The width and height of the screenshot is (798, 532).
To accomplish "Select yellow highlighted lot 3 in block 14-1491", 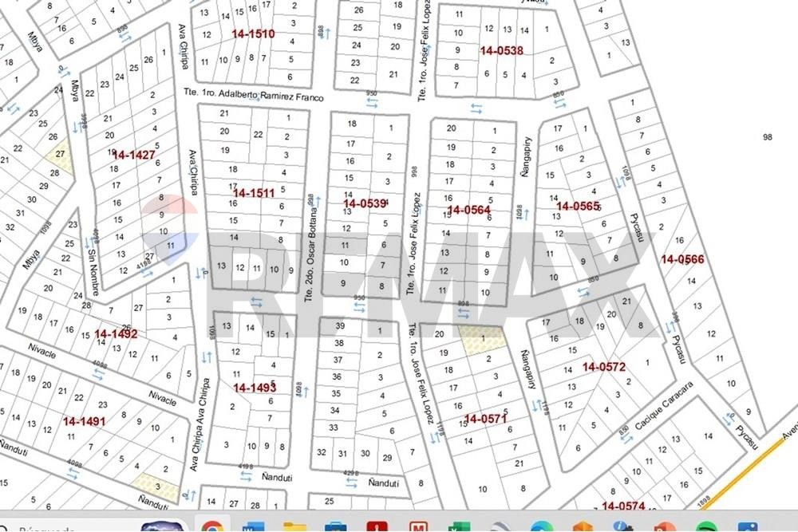I will [x=157, y=487].
